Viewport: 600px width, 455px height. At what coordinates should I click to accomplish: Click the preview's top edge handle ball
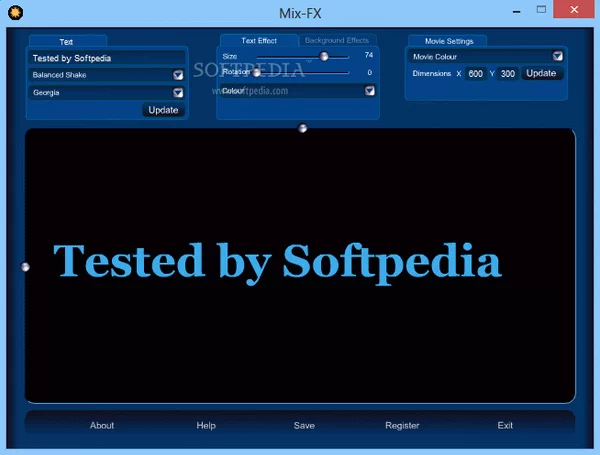pyautogui.click(x=302, y=128)
